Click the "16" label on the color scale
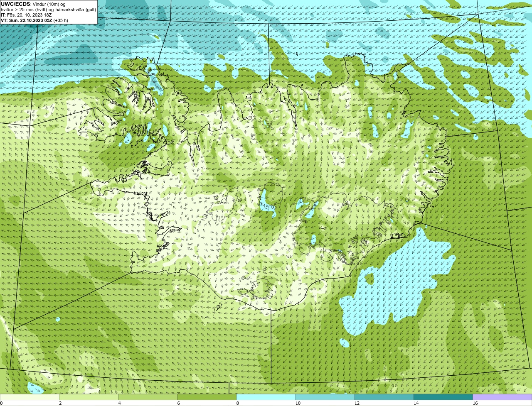Viewport: 532px width, 406px height. point(475,403)
